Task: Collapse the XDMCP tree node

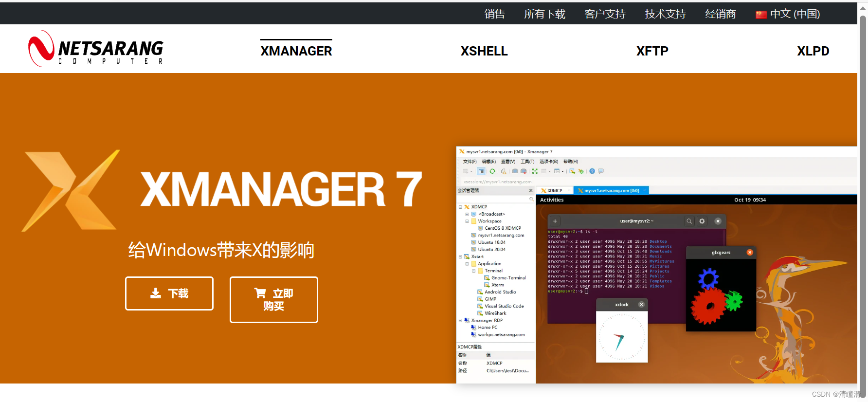Action: pos(460,207)
